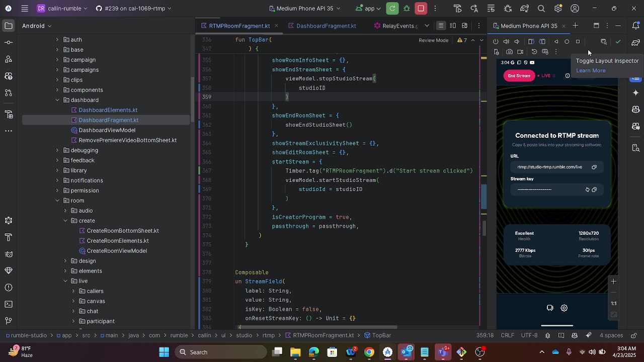Collapse the create folder
The width and height of the screenshot is (644, 362).
click(x=65, y=221)
